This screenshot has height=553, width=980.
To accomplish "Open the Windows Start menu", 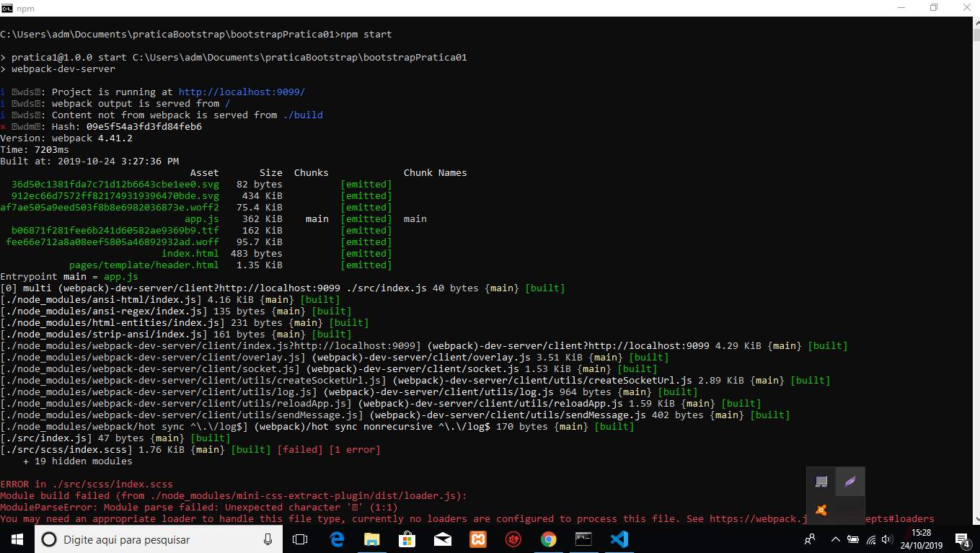I will click(17, 539).
